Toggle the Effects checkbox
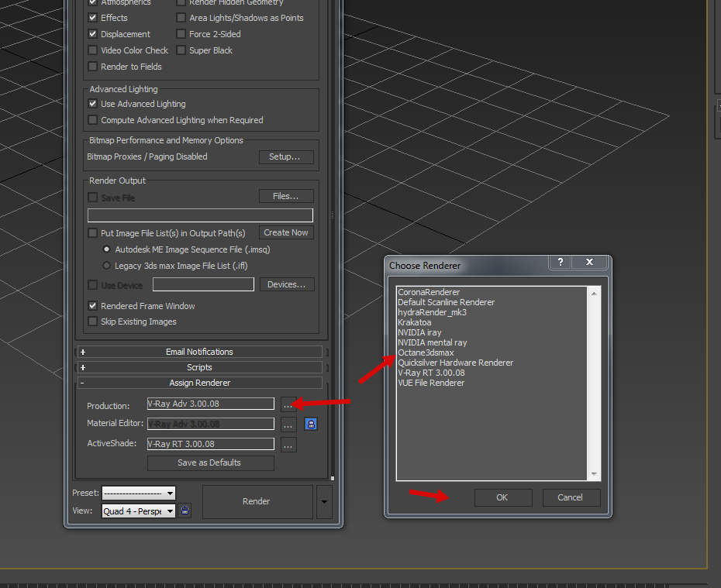Image resolution: width=721 pixels, height=588 pixels. [92, 18]
